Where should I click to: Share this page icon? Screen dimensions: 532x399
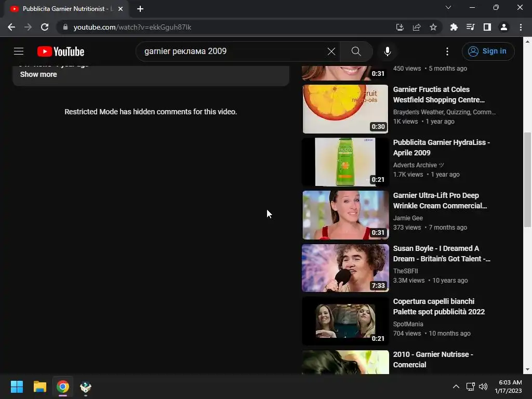[x=416, y=27]
